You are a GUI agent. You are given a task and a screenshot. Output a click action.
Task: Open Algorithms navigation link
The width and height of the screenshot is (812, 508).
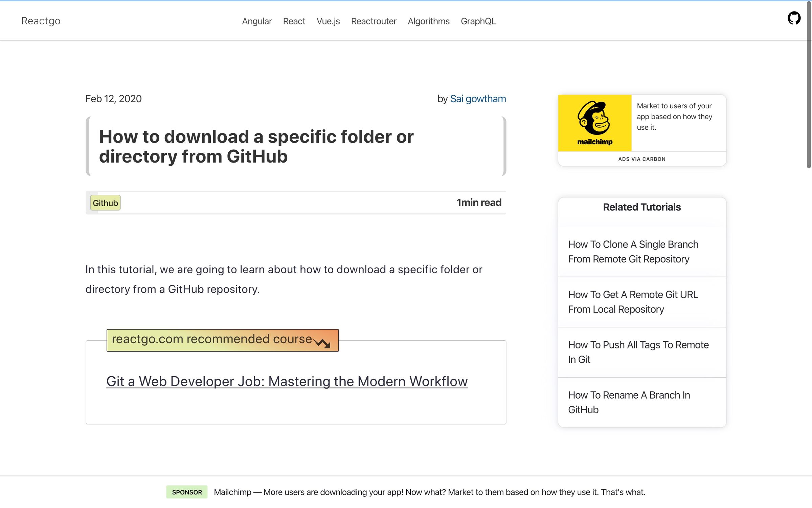(428, 21)
